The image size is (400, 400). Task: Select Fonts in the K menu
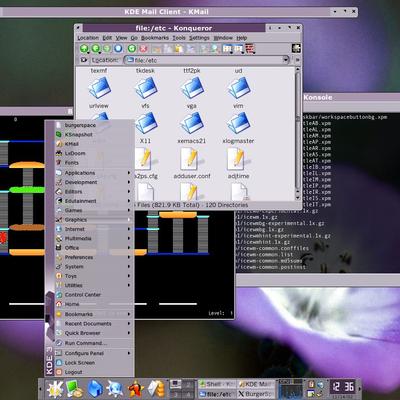[93, 163]
